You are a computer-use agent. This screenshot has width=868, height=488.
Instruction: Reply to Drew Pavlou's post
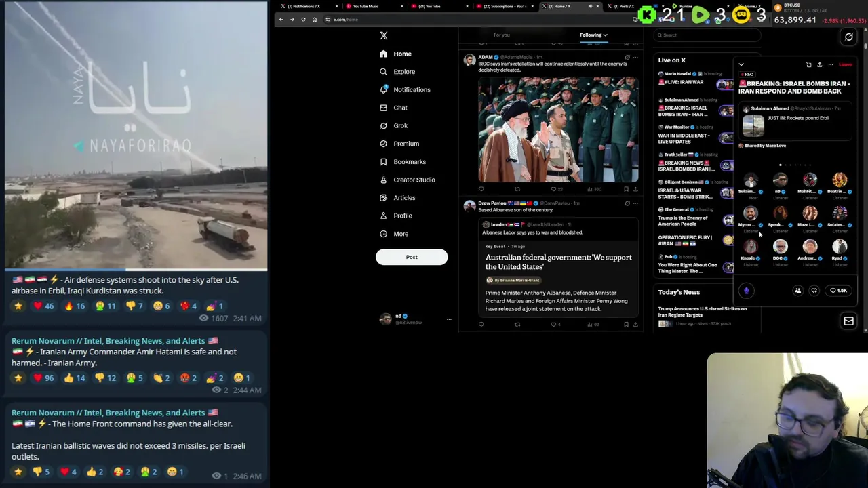click(x=481, y=325)
